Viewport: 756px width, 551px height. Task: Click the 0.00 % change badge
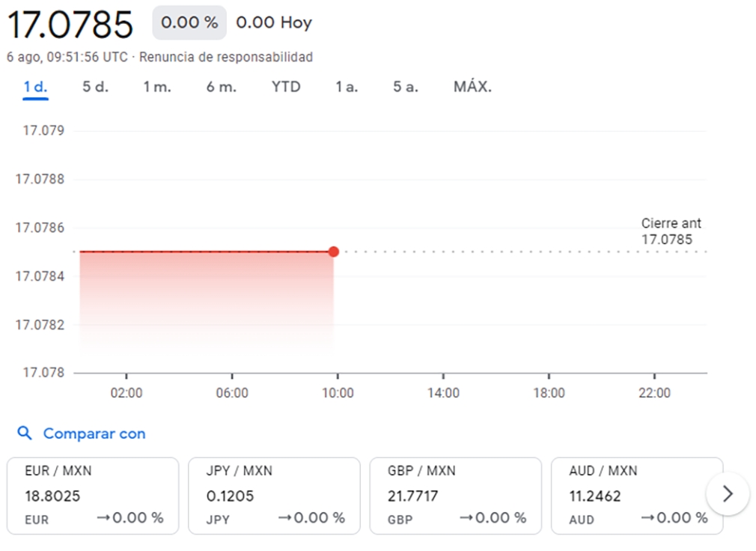coord(189,23)
